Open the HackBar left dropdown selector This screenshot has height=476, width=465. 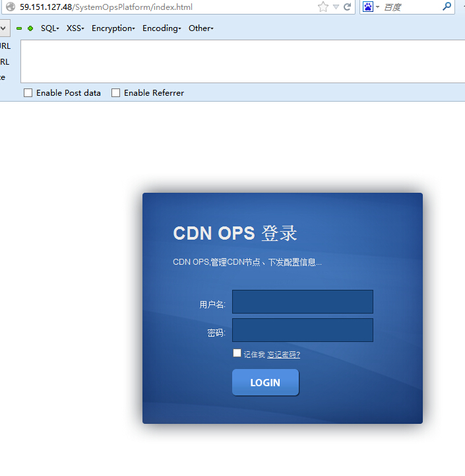tap(4, 28)
